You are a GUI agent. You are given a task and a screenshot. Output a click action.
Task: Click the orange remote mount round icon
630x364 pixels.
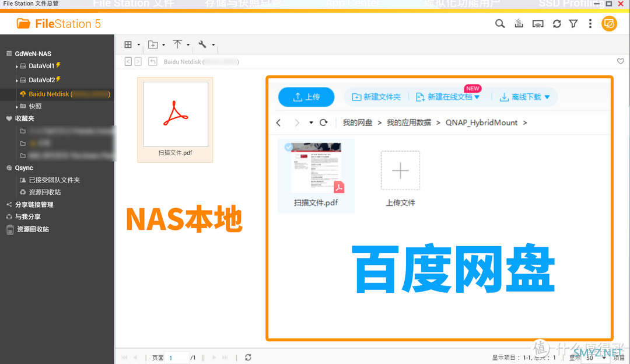pyautogui.click(x=609, y=24)
